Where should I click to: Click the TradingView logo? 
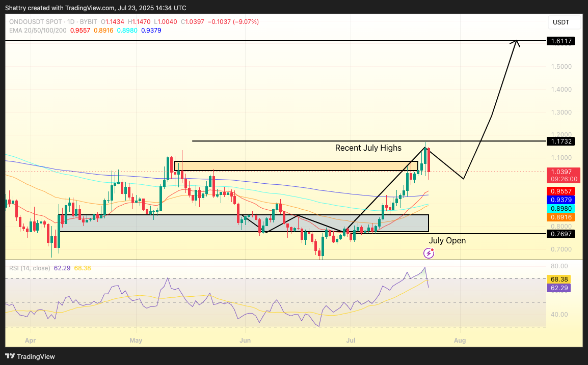(31, 356)
